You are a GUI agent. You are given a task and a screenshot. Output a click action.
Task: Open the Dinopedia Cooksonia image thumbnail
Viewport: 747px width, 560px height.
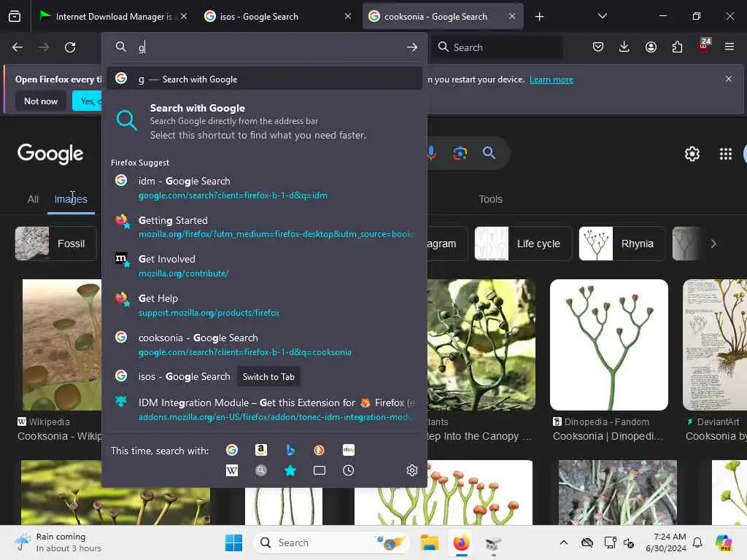point(609,345)
